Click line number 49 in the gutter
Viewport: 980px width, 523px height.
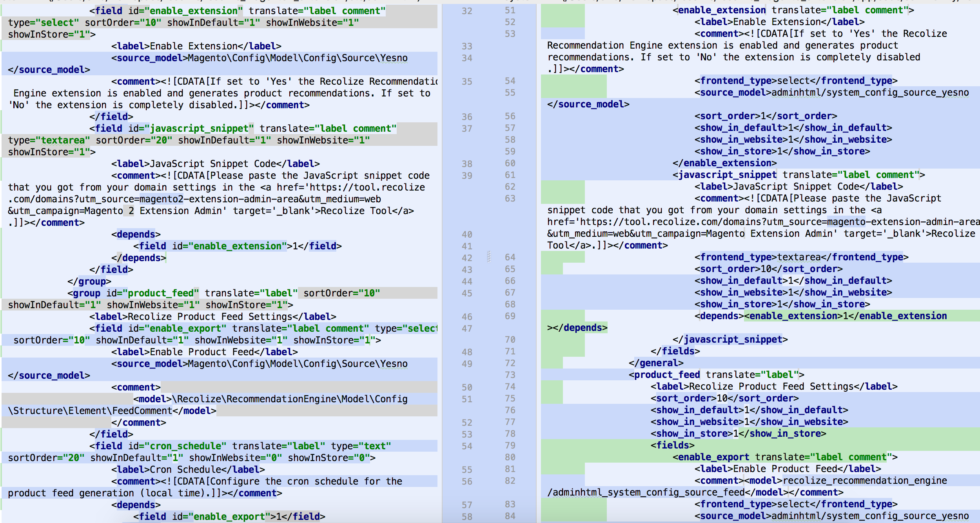pos(466,364)
